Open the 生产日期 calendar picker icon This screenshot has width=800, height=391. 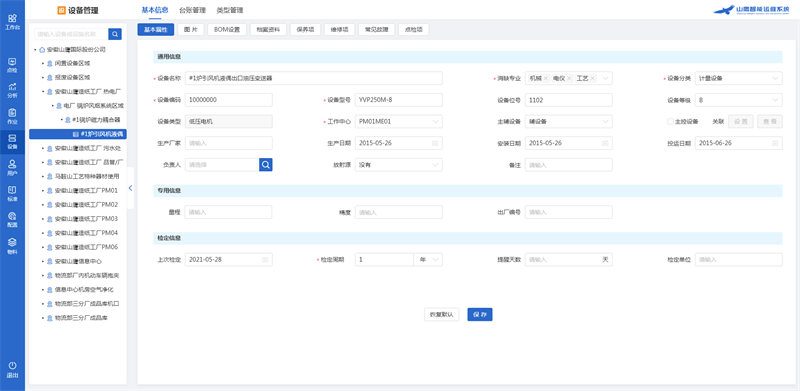tap(435, 143)
